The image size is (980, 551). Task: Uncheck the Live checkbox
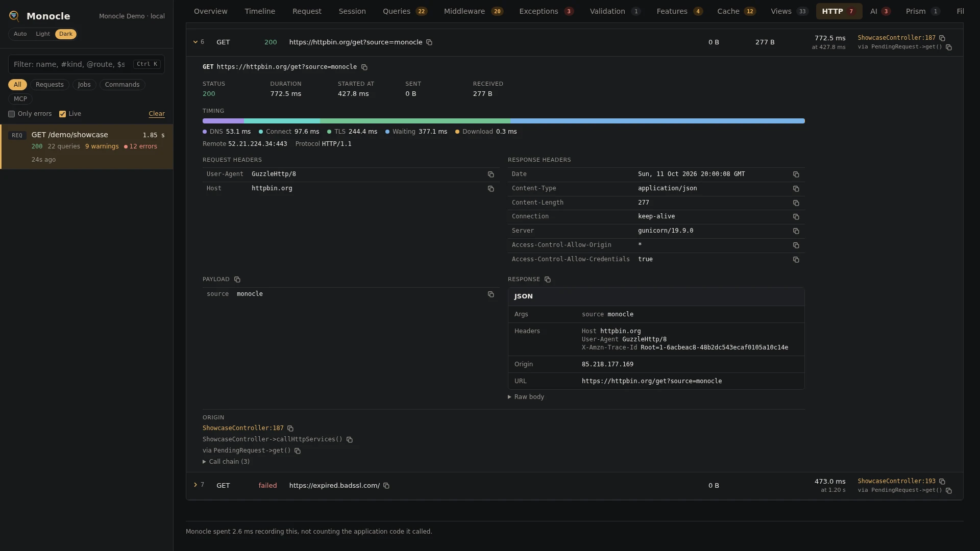[x=62, y=114]
